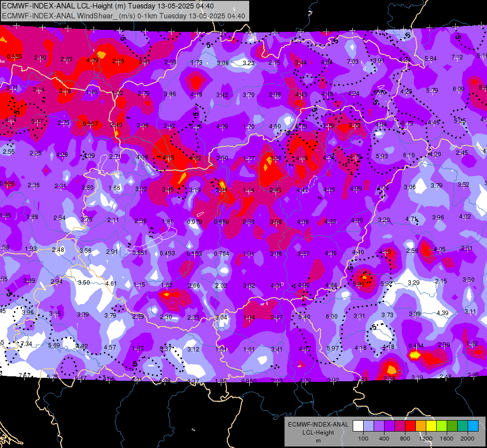
Task: Click the magenta swatch in the legend color bar
Action: [400, 426]
